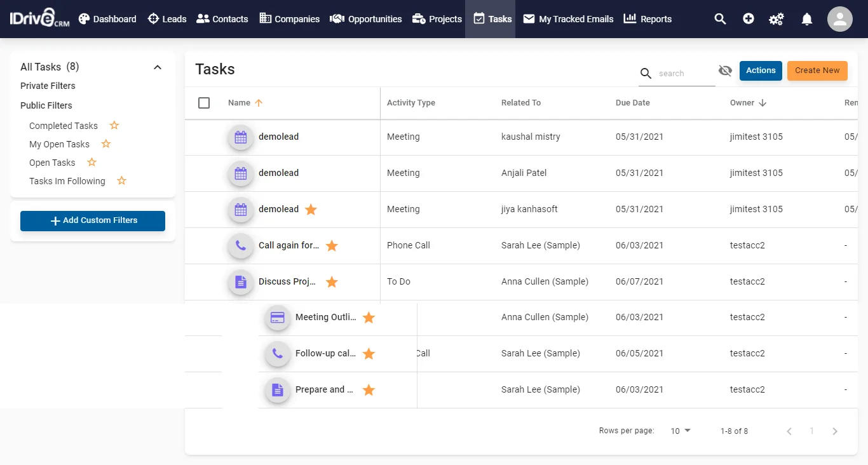Click document icon of Prepare and task
This screenshot has width=868, height=465.
click(x=278, y=390)
